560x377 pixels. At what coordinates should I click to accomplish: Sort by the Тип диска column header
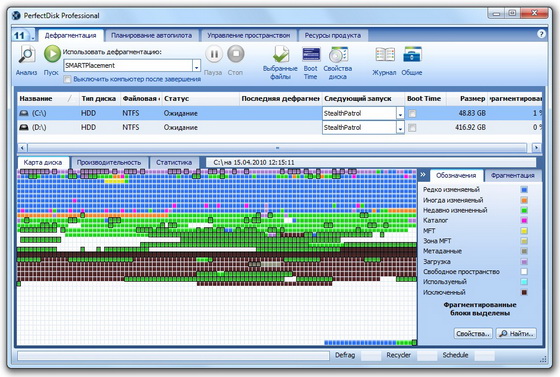pyautogui.click(x=99, y=99)
